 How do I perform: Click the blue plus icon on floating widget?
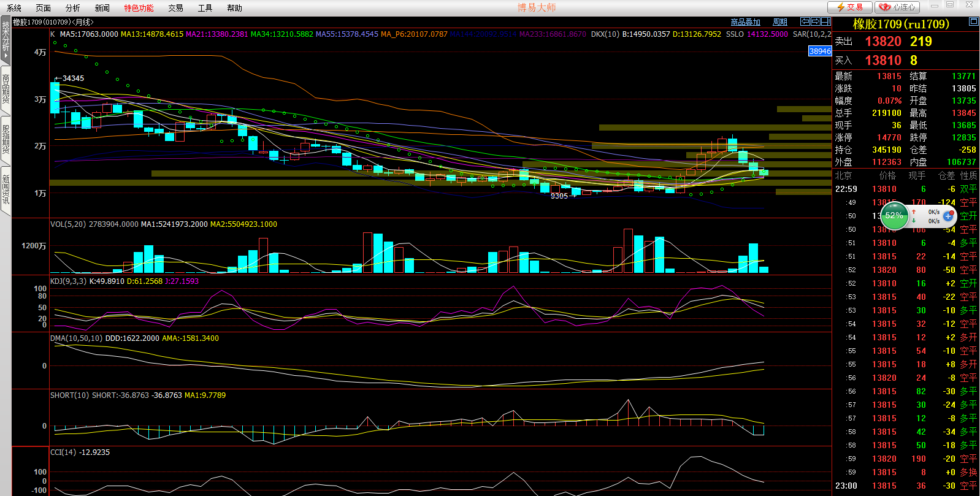click(948, 216)
